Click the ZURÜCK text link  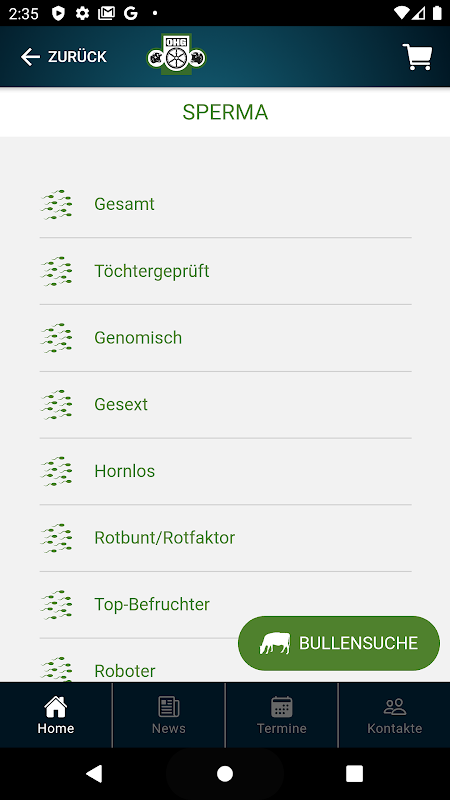coord(77,57)
